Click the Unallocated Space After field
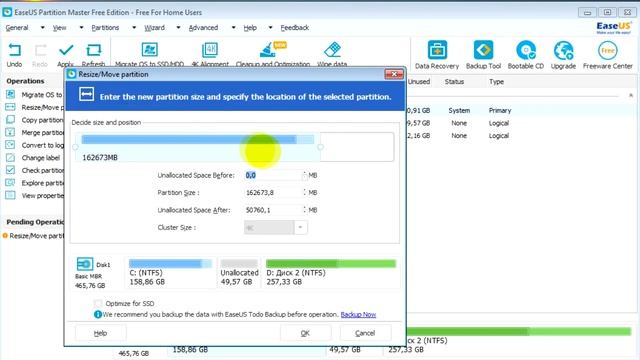This screenshot has height=360, width=640. [273, 210]
